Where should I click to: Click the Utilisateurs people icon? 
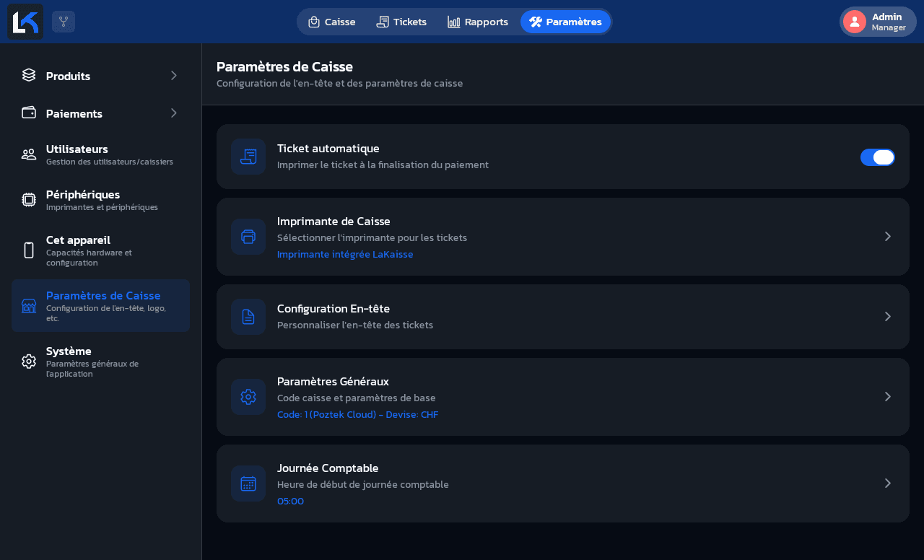[x=29, y=154]
